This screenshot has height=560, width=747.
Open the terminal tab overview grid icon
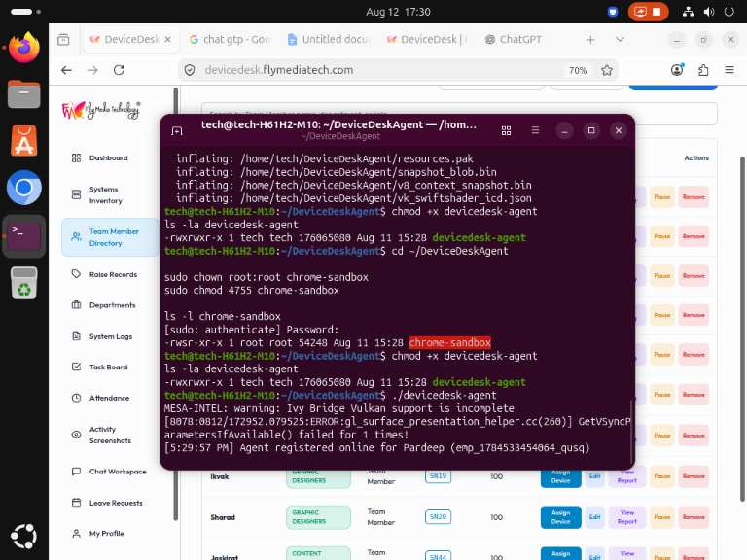click(x=507, y=130)
